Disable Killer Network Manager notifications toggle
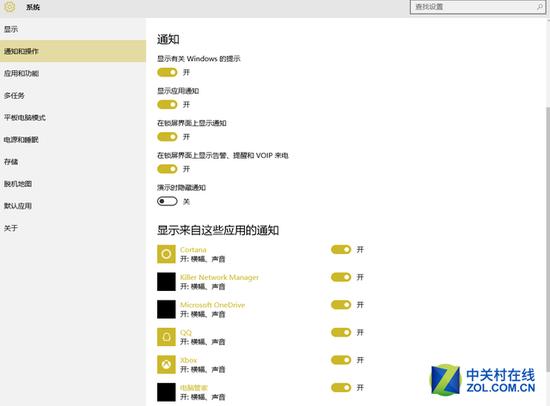 point(341,277)
